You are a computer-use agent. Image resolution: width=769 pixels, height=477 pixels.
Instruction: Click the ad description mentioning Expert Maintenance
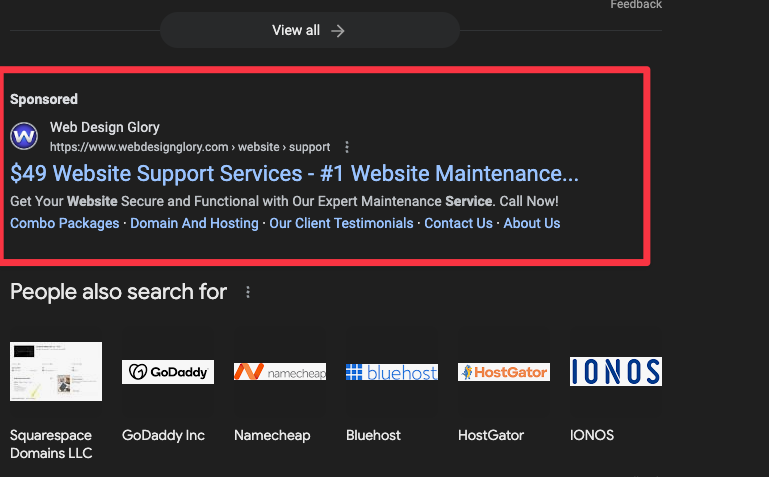click(x=284, y=201)
